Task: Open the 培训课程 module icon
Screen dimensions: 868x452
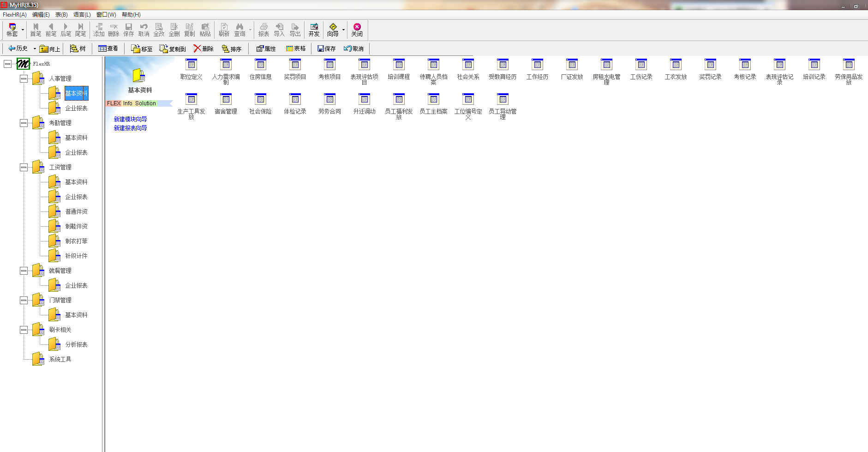Action: click(x=399, y=65)
